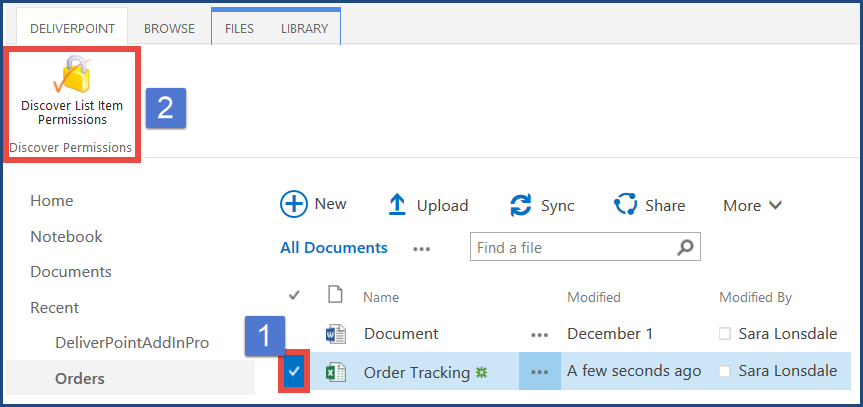
Task: Select Orders in the left navigation
Action: point(80,379)
